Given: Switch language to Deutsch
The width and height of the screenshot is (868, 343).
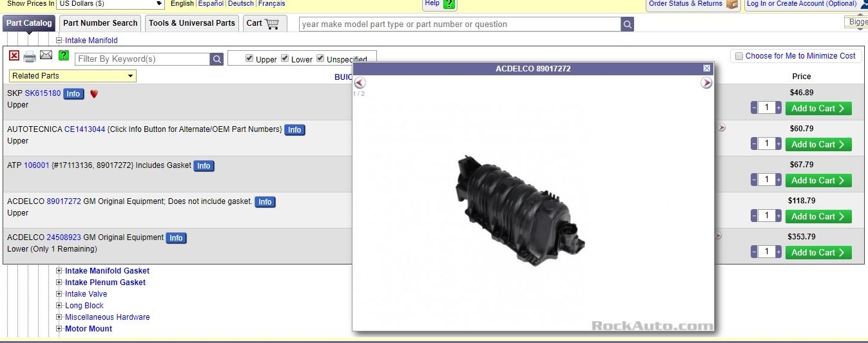Looking at the screenshot, I should (x=241, y=4).
